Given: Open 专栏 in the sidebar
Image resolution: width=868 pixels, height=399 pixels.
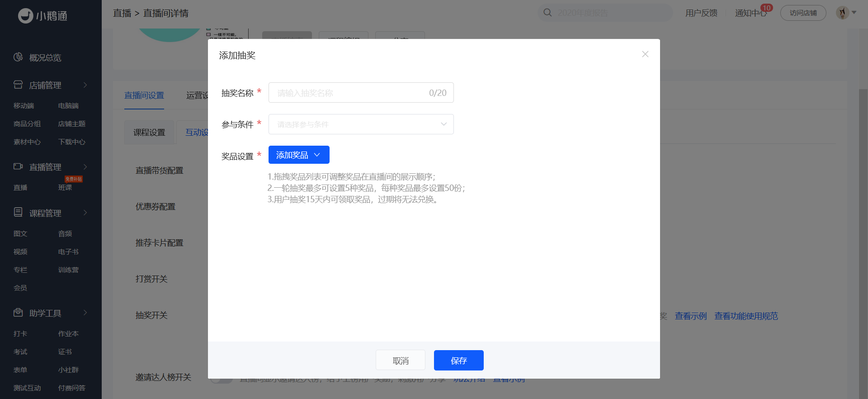Looking at the screenshot, I should click(x=20, y=270).
